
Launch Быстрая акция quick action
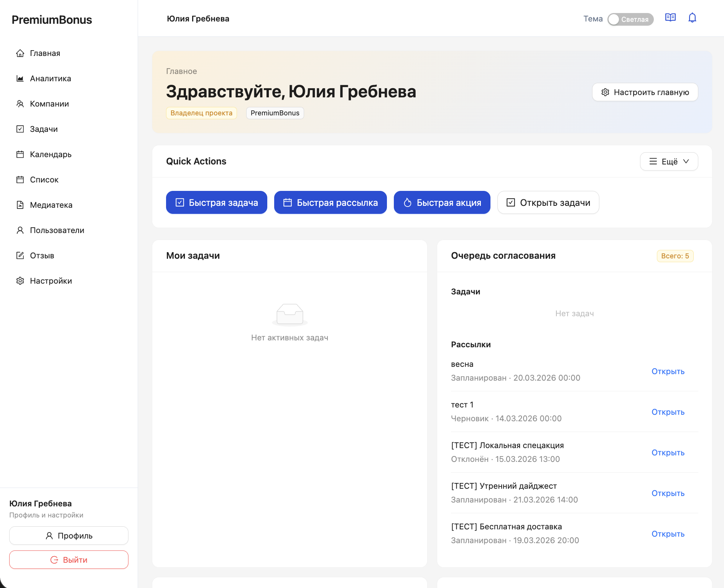click(442, 202)
